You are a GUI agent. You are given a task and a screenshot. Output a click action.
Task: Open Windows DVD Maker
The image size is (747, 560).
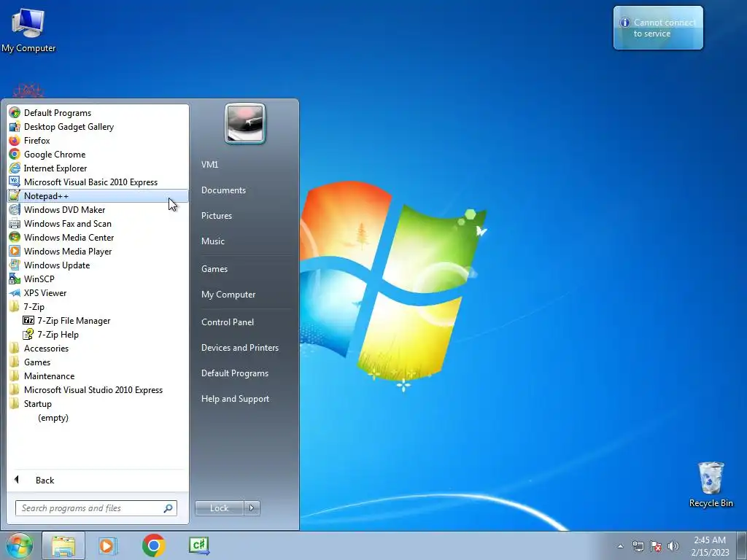pyautogui.click(x=98, y=209)
